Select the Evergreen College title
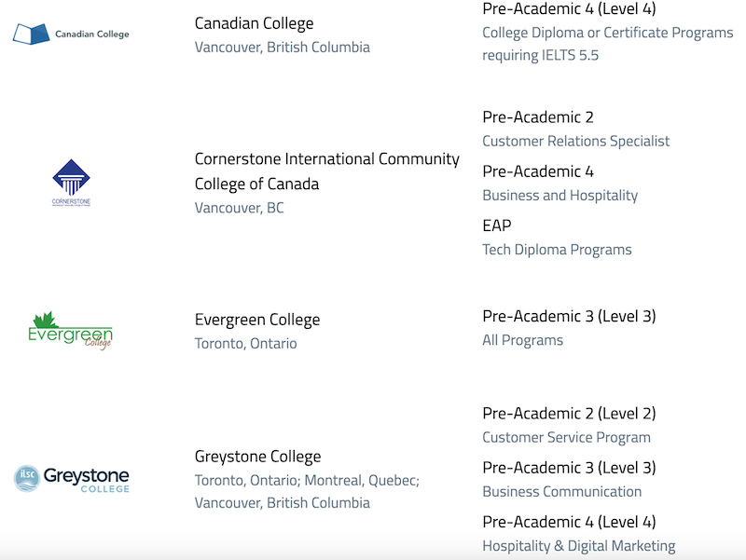 [x=257, y=320]
